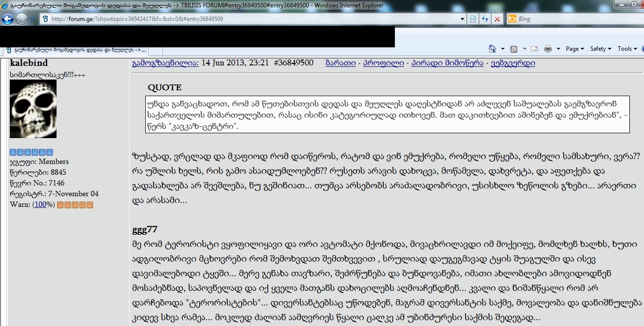The height and width of the screenshot is (326, 644).
Task: Click the 'ჯგუფი: Members' text
Action: 39,162
